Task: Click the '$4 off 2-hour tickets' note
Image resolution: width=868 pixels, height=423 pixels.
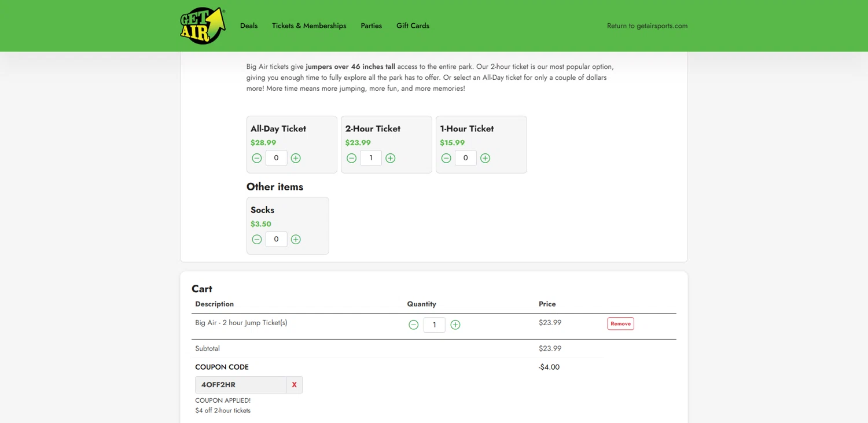Action: 223,410
